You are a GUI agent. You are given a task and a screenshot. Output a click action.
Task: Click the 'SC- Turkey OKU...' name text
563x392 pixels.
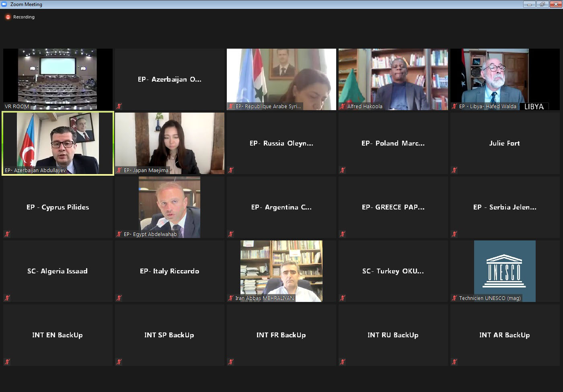(x=393, y=271)
